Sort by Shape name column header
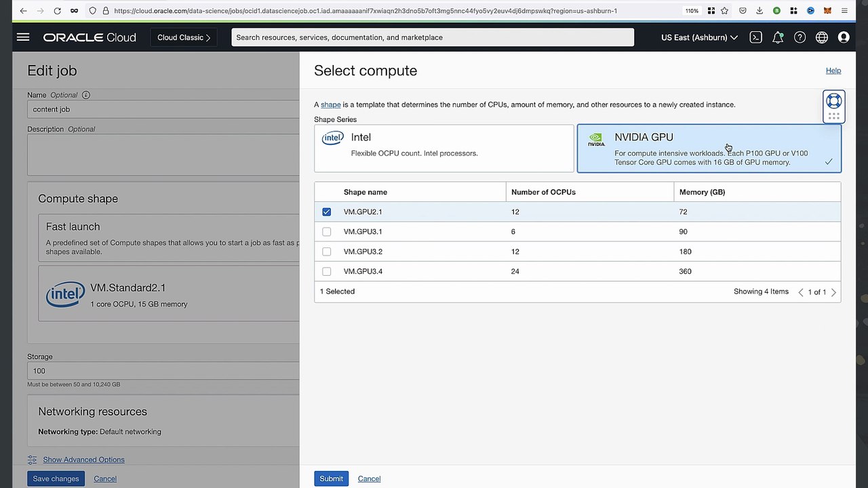The image size is (868, 488). tap(366, 192)
